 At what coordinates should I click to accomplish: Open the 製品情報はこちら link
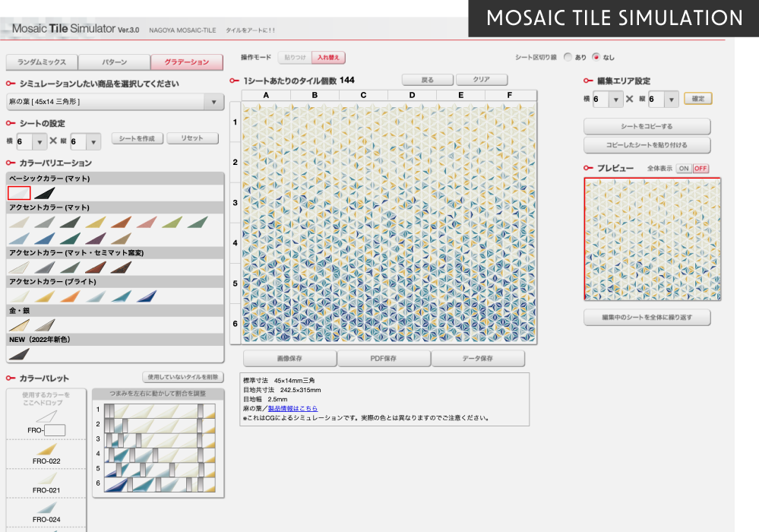click(293, 409)
